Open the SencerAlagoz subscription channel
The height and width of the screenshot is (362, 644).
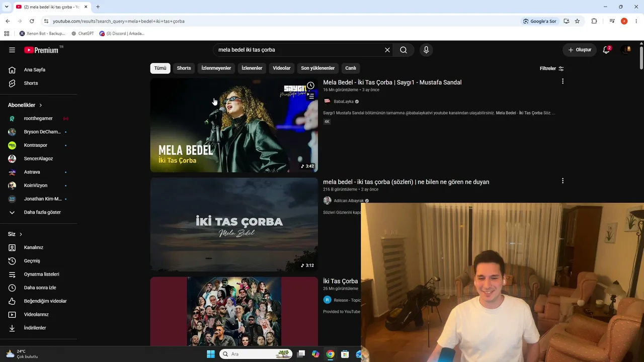39,159
